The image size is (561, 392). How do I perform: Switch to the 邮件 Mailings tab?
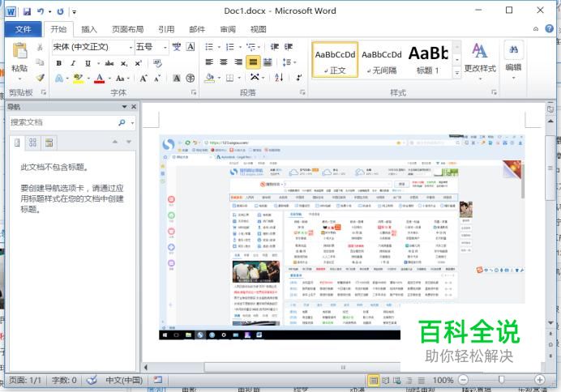click(197, 29)
